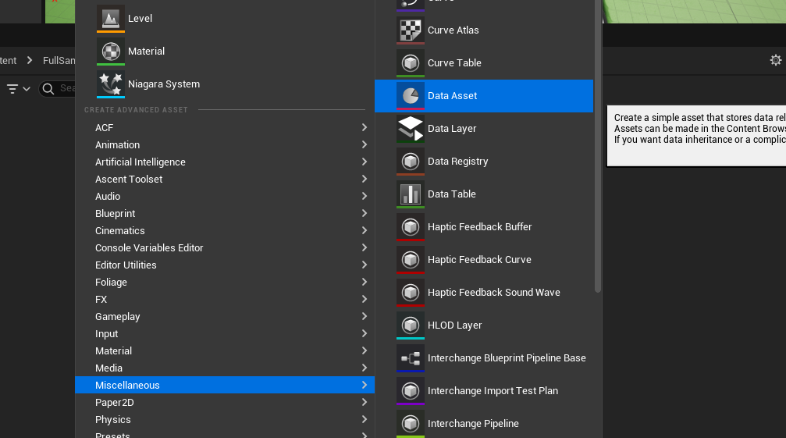Viewport: 786px width, 438px height.
Task: Click the Data Table icon
Action: point(410,194)
